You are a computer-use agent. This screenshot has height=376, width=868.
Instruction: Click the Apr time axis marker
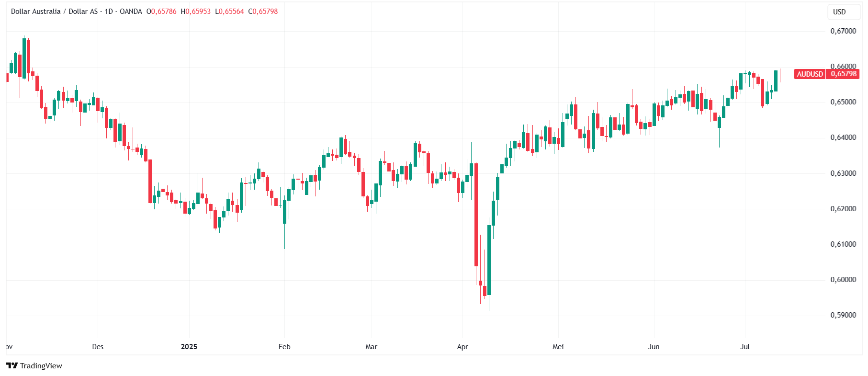(x=462, y=347)
